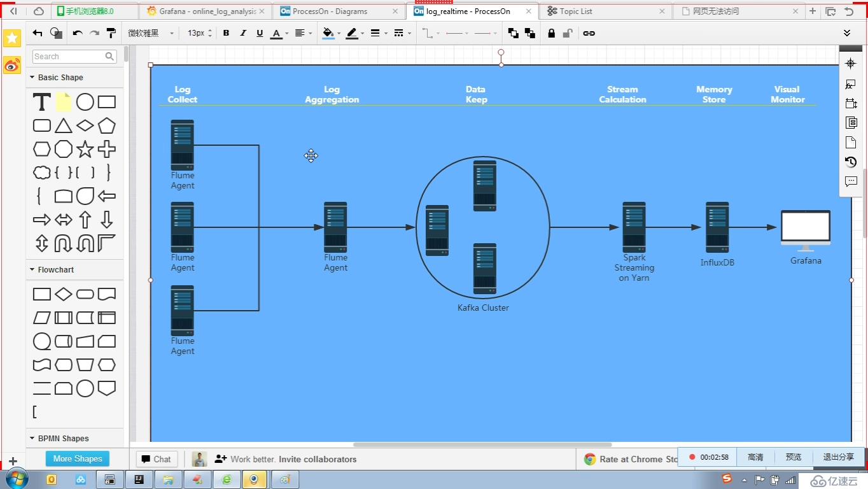
Task: Open the Windows Start menu
Action: coord(16,479)
